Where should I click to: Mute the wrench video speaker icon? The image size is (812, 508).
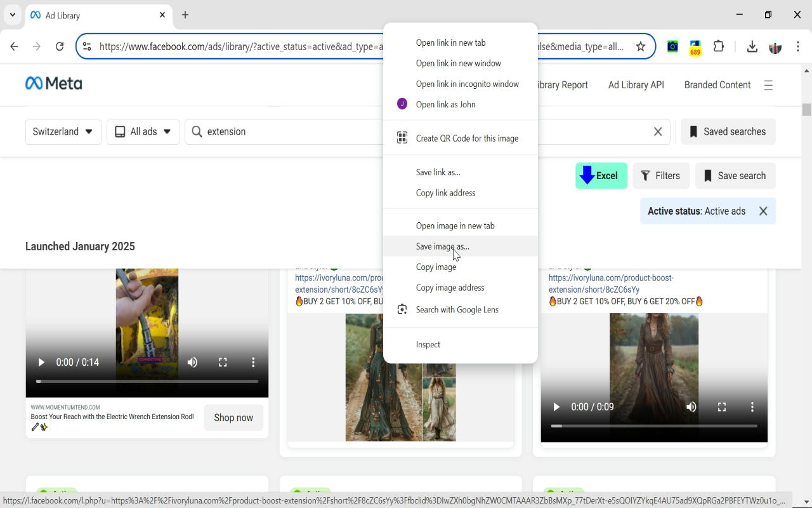192,362
